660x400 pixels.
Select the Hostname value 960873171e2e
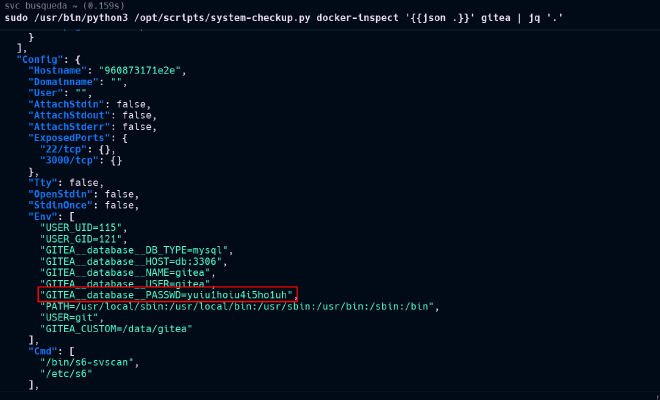pyautogui.click(x=140, y=71)
